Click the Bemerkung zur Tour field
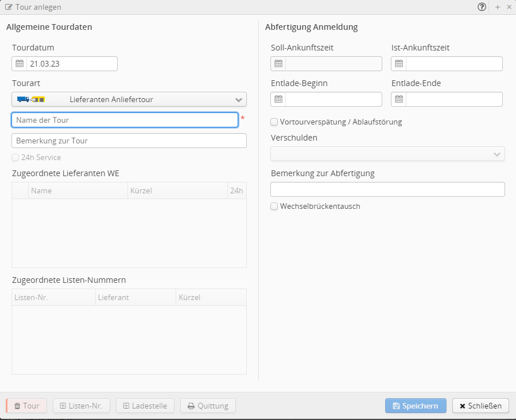Screen dimensions: 516x420 (x=129, y=141)
